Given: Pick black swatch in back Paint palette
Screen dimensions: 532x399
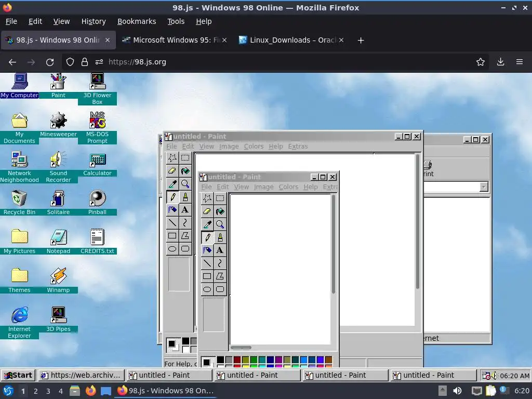Looking at the screenshot, I should point(185,341).
